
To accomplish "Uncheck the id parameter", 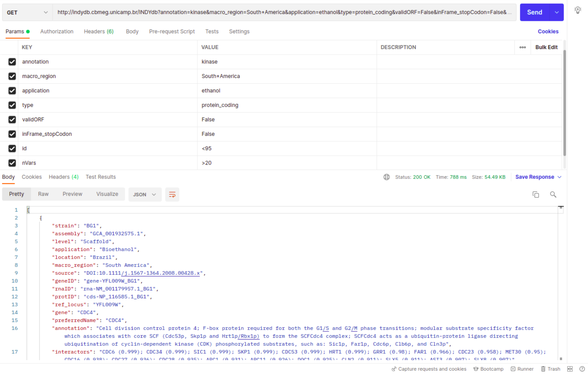I will coord(12,148).
